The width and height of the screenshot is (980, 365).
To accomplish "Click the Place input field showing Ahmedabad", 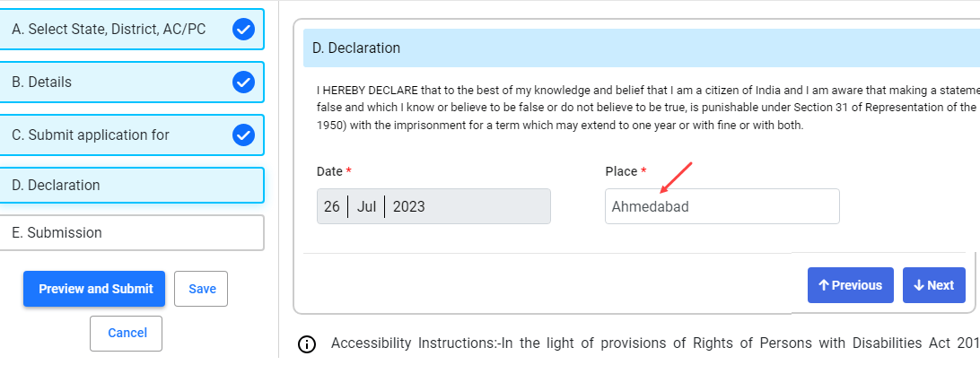I will (722, 206).
